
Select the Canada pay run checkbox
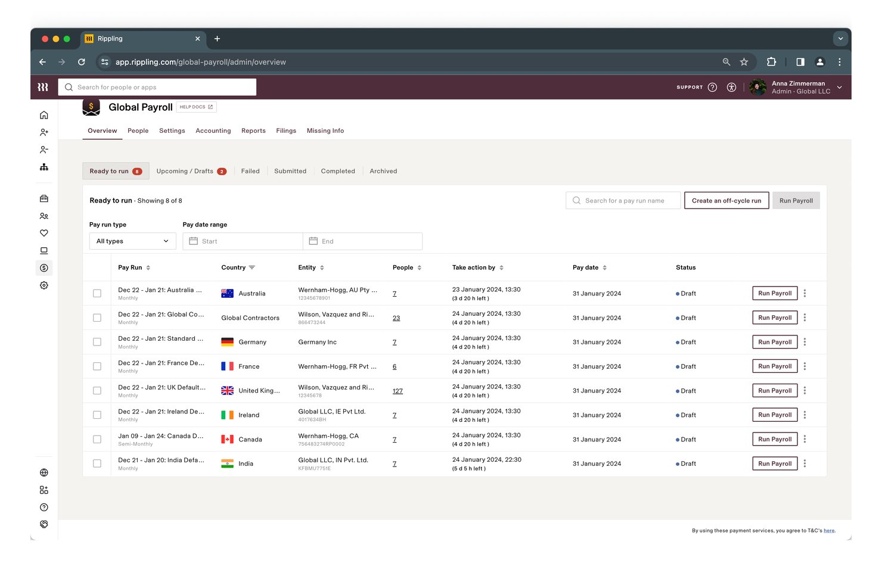click(x=97, y=439)
